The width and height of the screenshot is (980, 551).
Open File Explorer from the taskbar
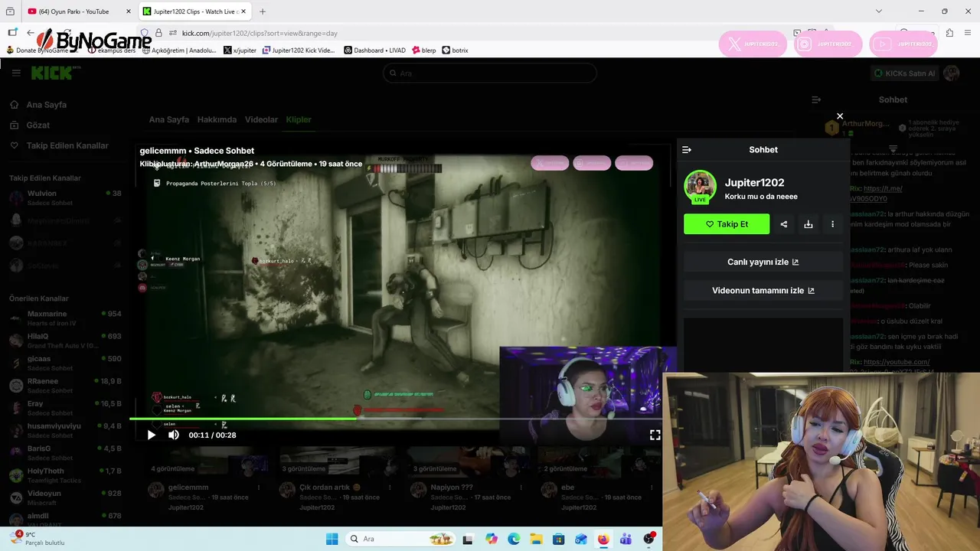536,539
